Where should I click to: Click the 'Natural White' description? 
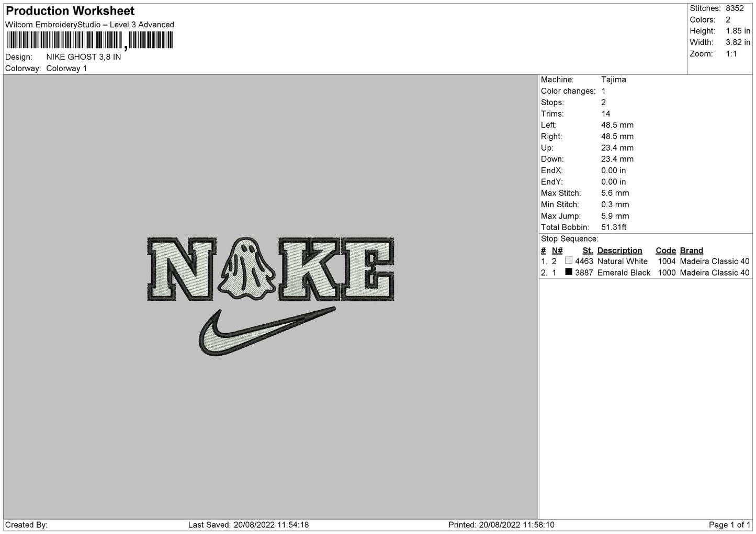623,262
